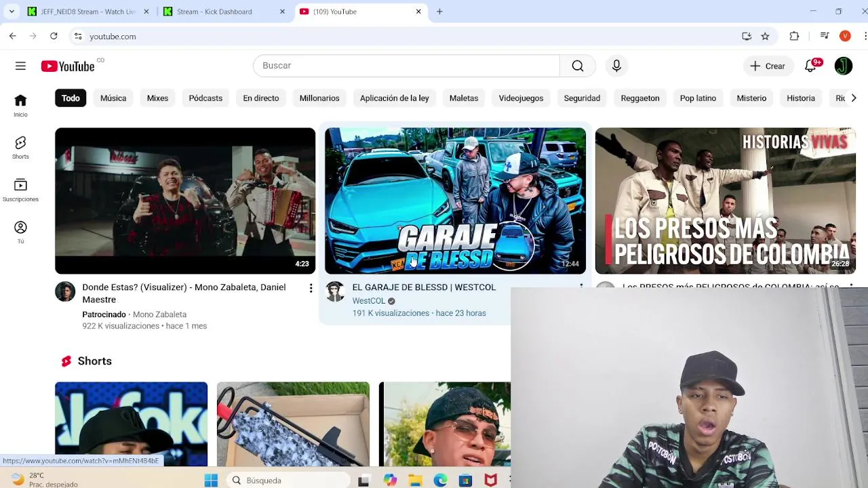
Task: Bookmark this page with the star icon
Action: click(x=765, y=36)
